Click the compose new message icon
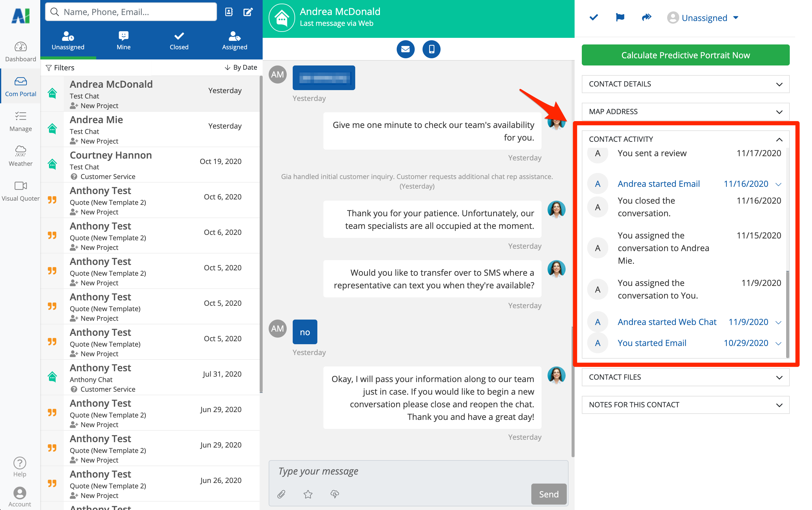The height and width of the screenshot is (510, 812). tap(248, 12)
